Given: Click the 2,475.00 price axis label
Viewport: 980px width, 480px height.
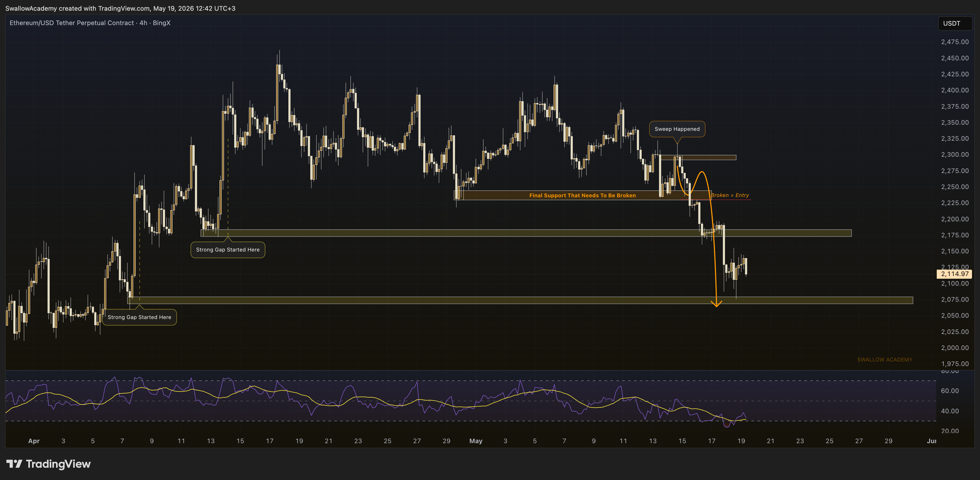Looking at the screenshot, I should [x=955, y=42].
